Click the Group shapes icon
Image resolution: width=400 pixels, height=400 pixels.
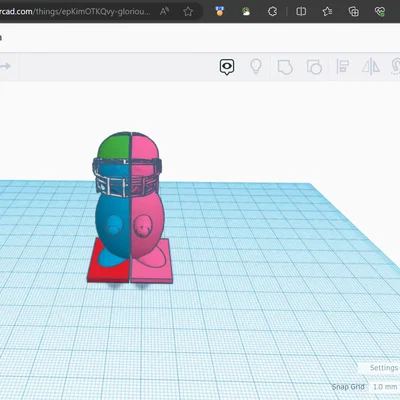pos(285,67)
